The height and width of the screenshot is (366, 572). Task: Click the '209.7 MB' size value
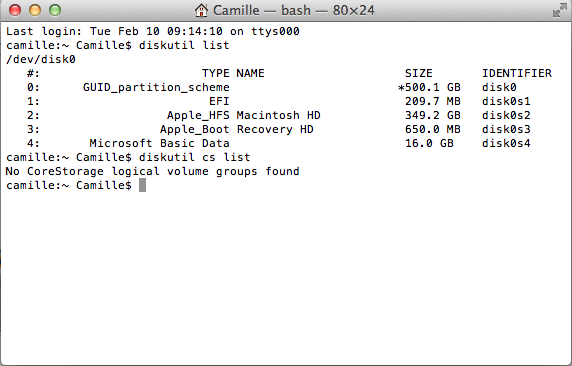coord(433,101)
